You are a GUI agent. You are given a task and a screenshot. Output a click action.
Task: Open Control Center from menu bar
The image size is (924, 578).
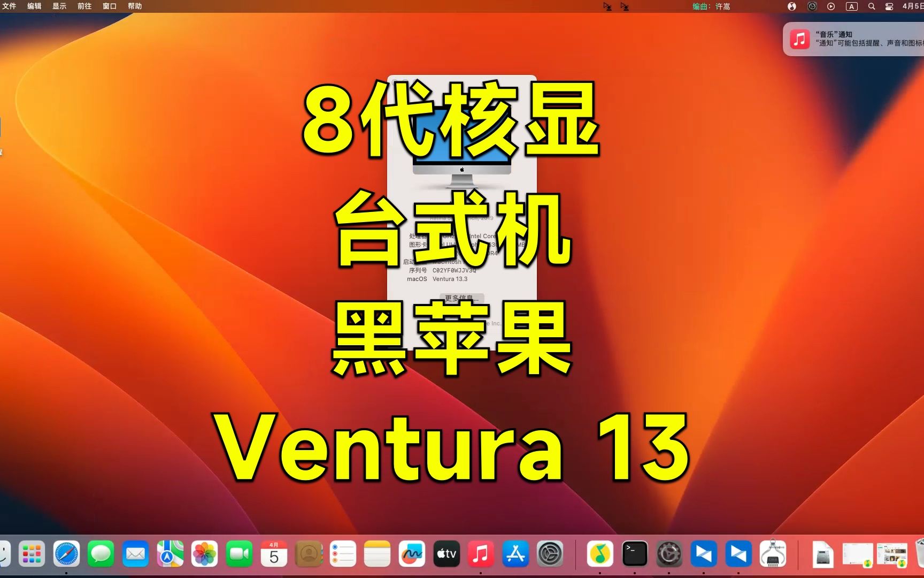tap(889, 6)
